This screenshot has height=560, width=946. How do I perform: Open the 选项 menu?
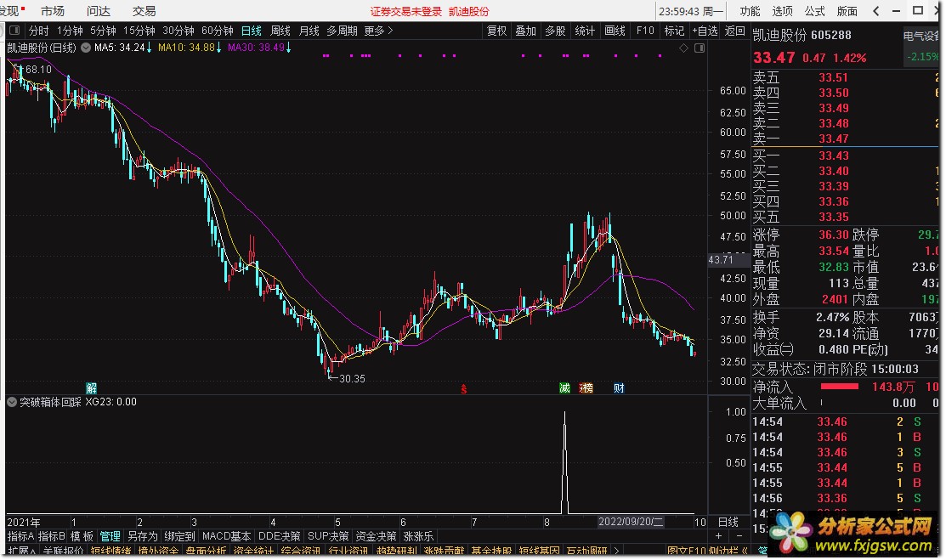pyautogui.click(x=783, y=11)
